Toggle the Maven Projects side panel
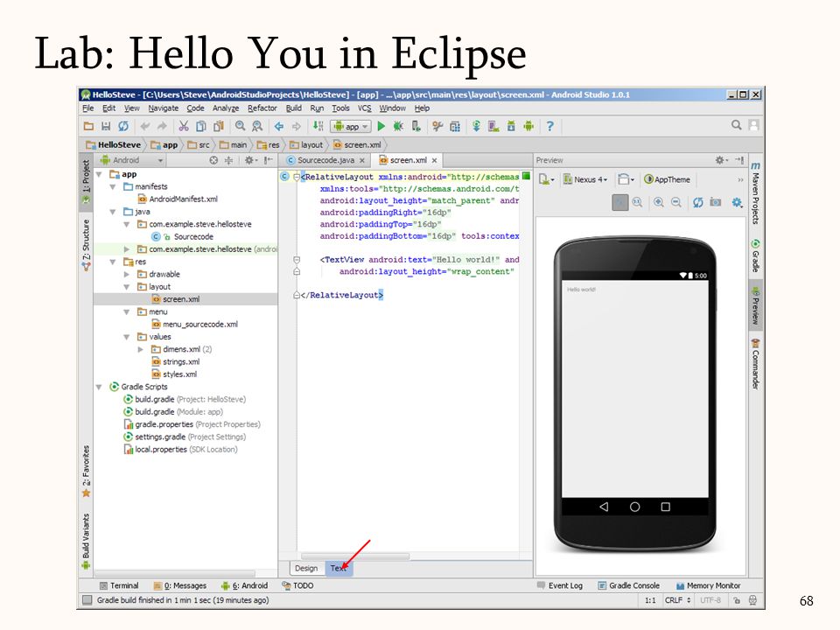Viewport: 840px width, 630px height. pyautogui.click(x=755, y=193)
